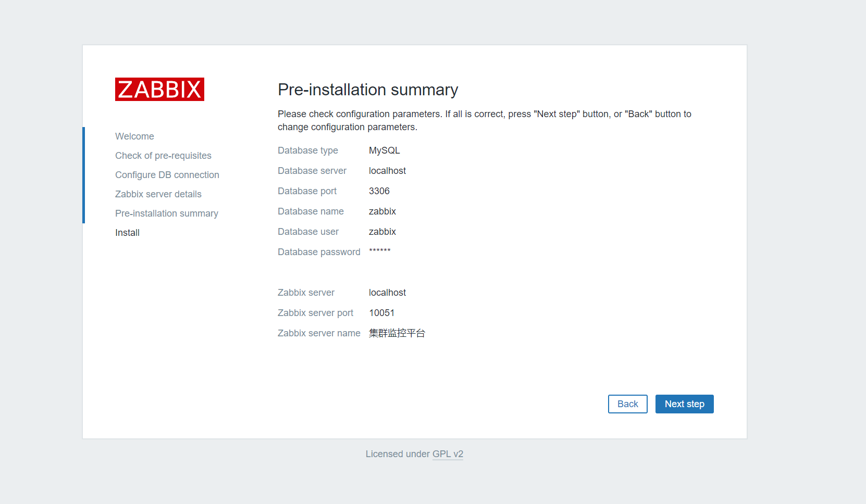Select Check of pre-requisites step
The image size is (866, 504).
coord(163,156)
